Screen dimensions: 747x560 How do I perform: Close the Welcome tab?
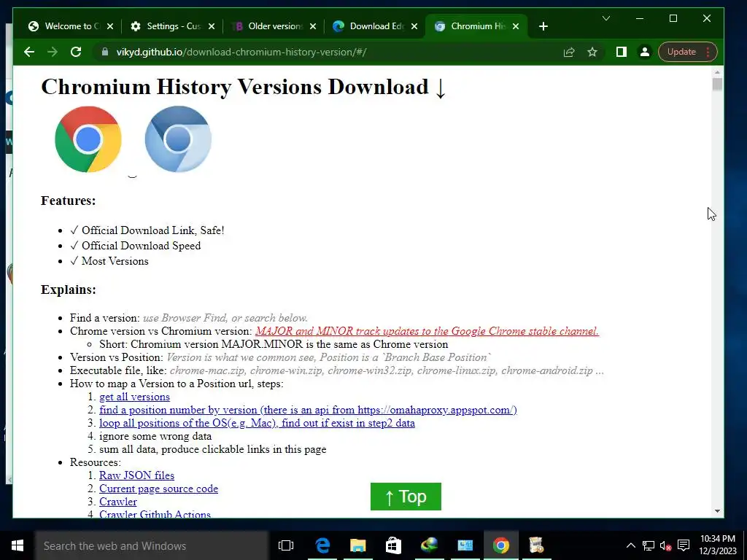tap(110, 26)
